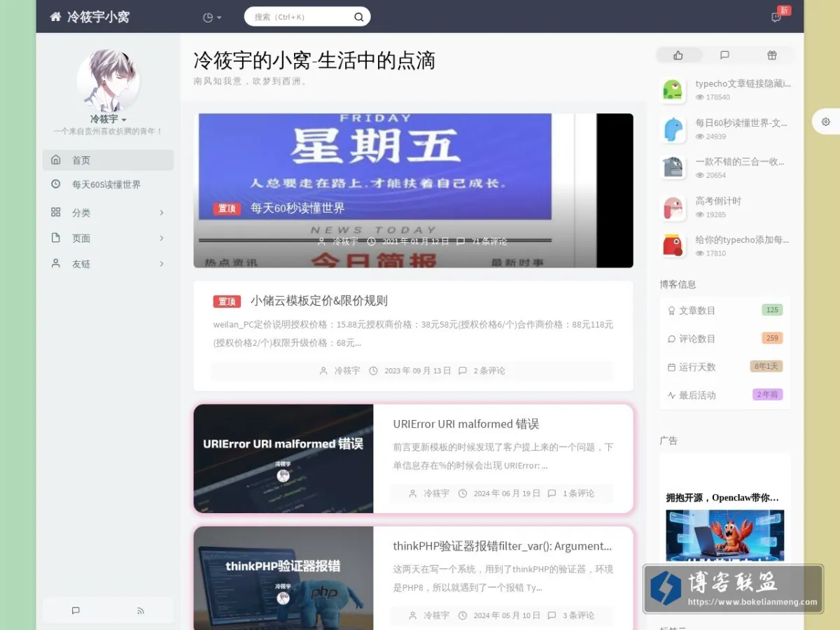Open post 小储云模板定价&限价规则
Viewport: 840px width, 630px height.
tap(319, 301)
